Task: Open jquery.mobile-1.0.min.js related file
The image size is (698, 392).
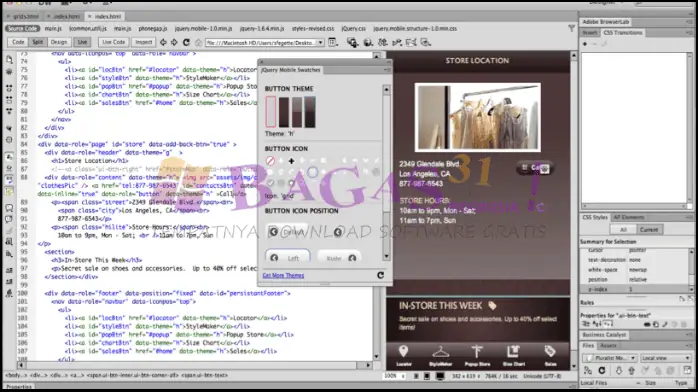Action: tap(203, 28)
